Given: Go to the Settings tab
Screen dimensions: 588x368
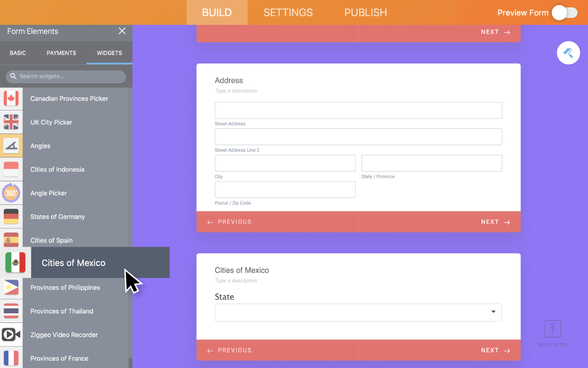Looking at the screenshot, I should [288, 12].
